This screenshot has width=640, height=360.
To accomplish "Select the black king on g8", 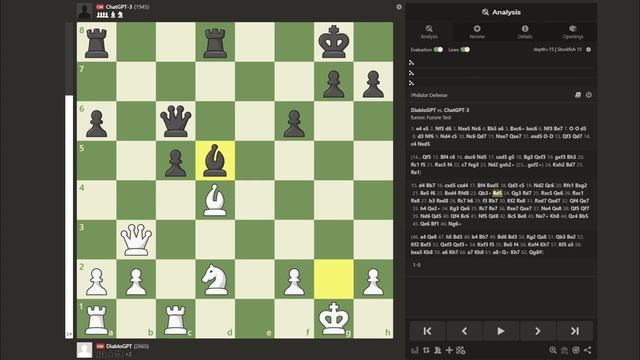I will [x=333, y=42].
